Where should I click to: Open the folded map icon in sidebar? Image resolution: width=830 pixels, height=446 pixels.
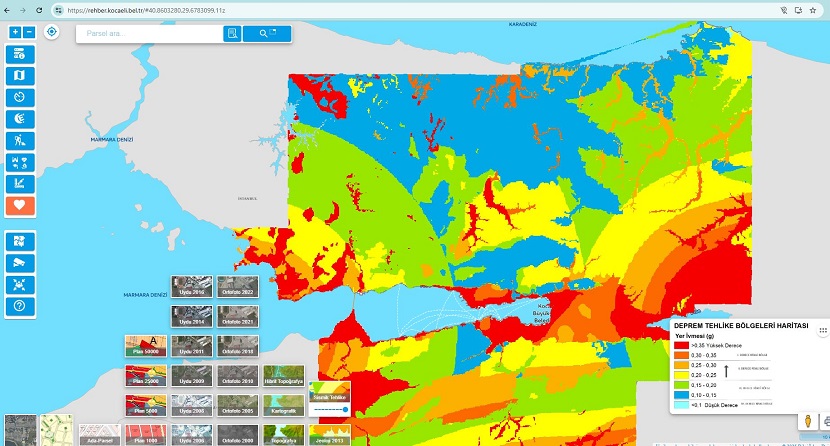pyautogui.click(x=19, y=75)
